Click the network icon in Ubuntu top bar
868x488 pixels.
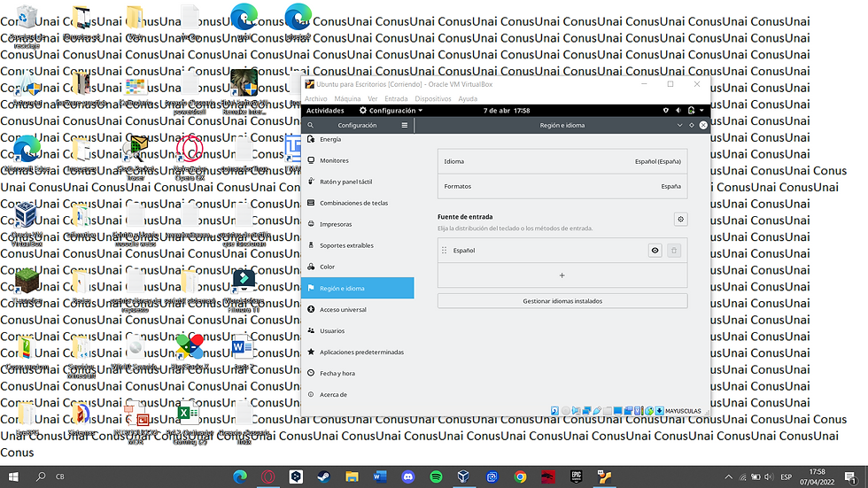[x=665, y=111]
